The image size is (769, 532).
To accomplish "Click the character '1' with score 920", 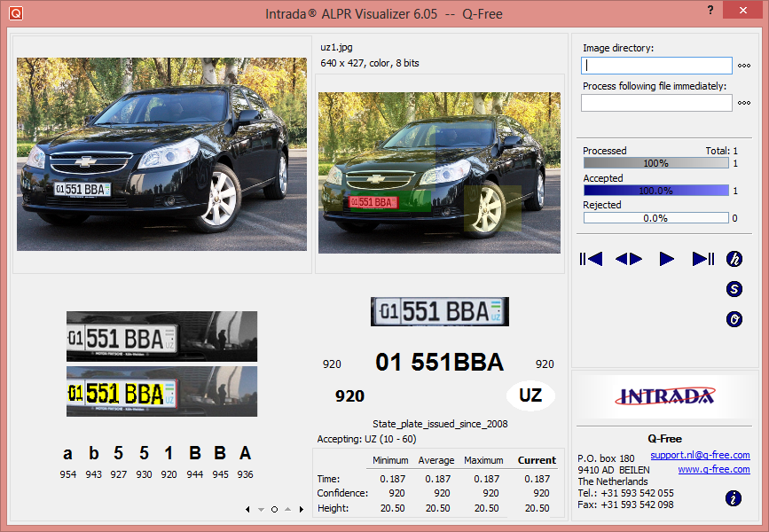I will tap(169, 454).
